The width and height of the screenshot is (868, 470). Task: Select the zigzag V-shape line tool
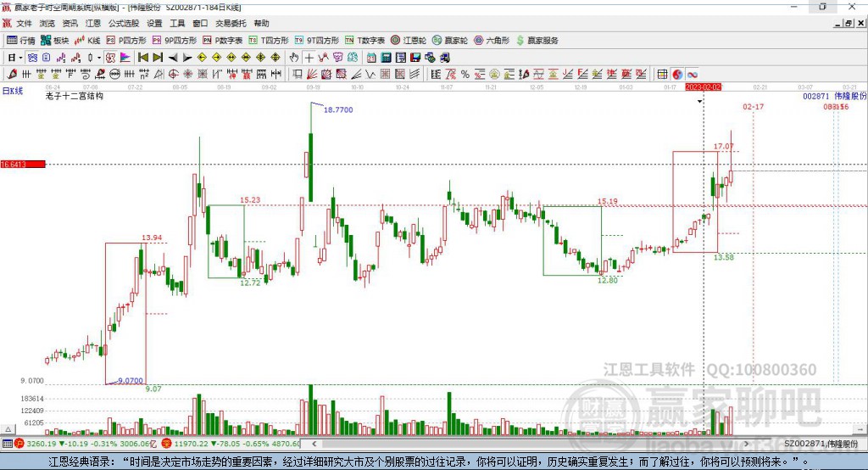point(370,75)
